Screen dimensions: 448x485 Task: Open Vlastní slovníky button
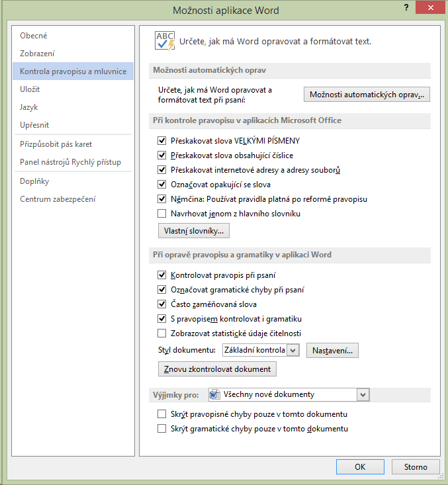pos(194,231)
